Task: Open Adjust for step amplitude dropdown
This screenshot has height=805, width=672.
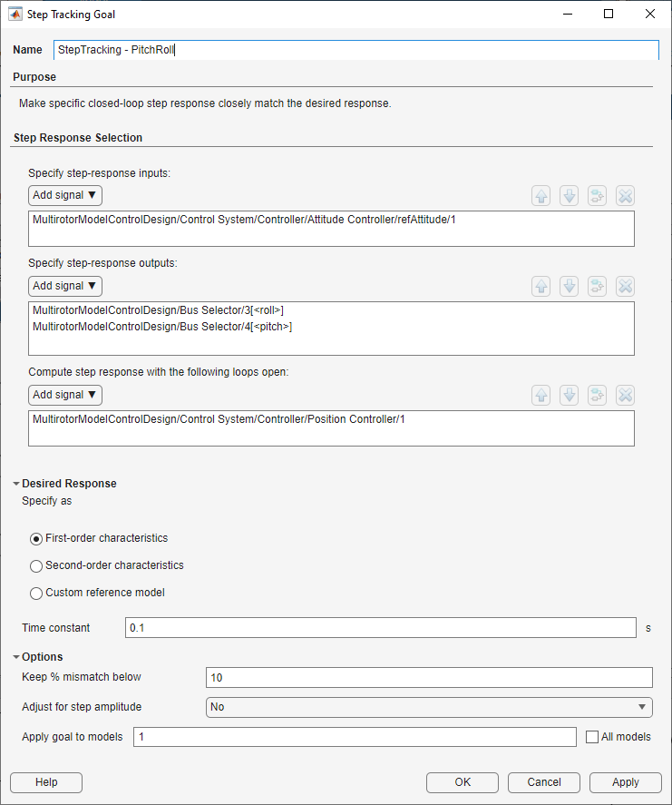Action: 429,706
